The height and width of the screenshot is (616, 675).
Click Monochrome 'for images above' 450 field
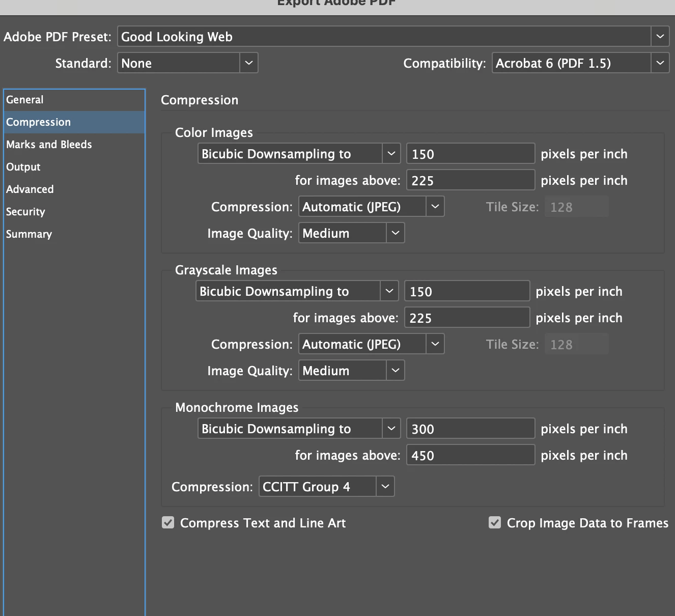pyautogui.click(x=470, y=455)
